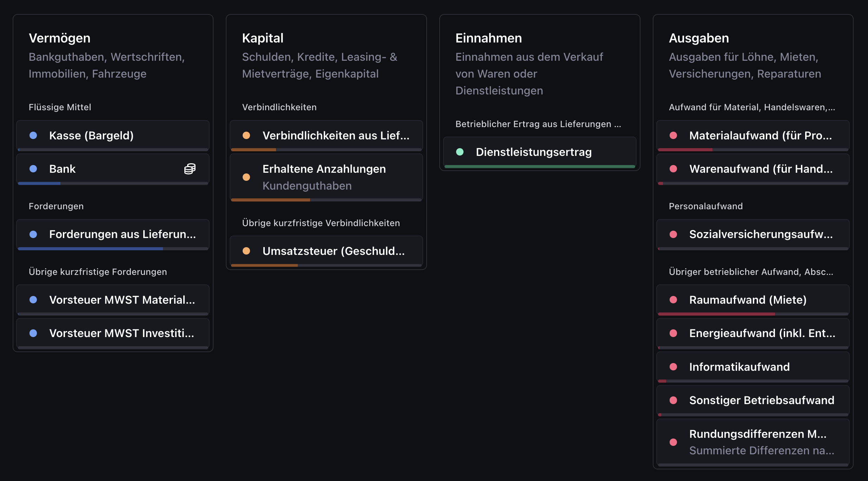Select Forderungen aus Lieferun... account
Viewport: 868px width, 481px height.
pyautogui.click(x=113, y=235)
